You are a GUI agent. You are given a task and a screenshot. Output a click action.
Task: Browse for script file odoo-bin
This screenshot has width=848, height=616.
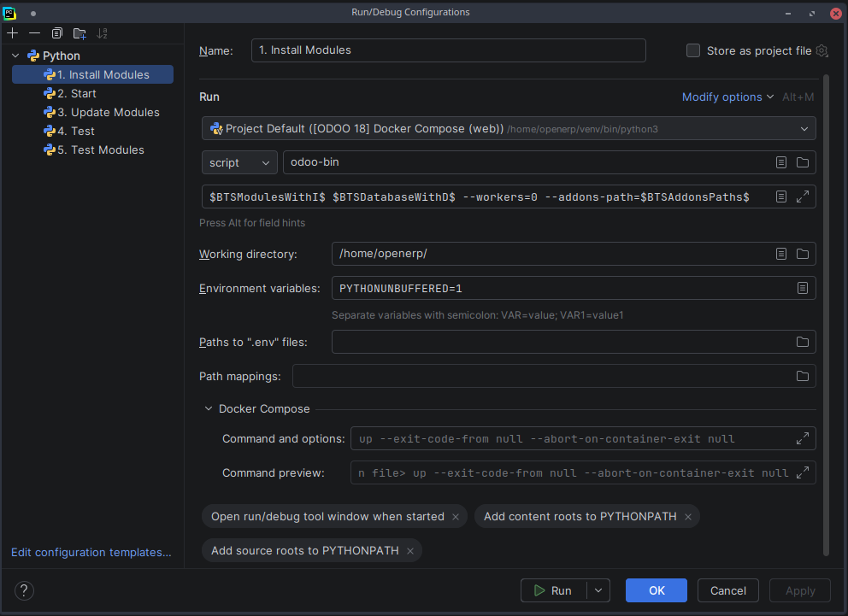pyautogui.click(x=803, y=162)
